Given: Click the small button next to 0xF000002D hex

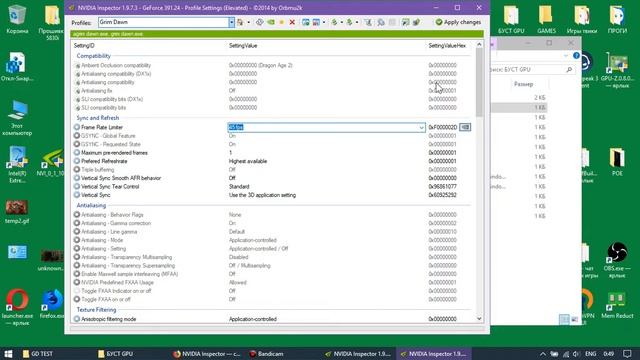Looking at the screenshot, I should 465,127.
